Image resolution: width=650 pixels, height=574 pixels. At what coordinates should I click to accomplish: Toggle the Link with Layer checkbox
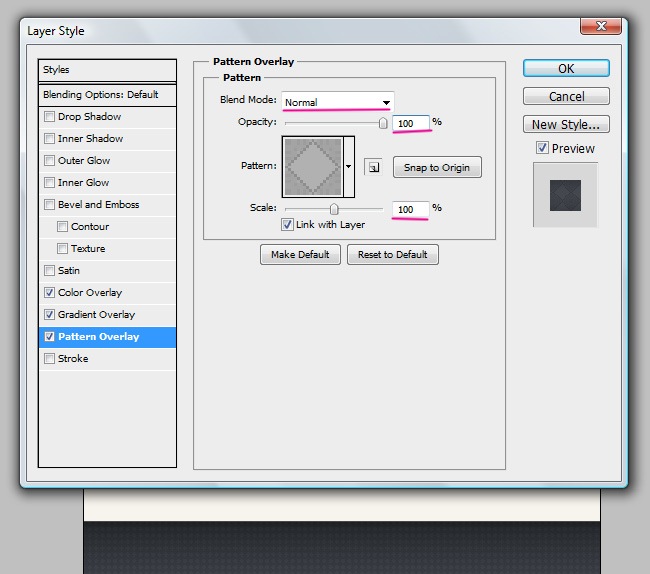[288, 225]
